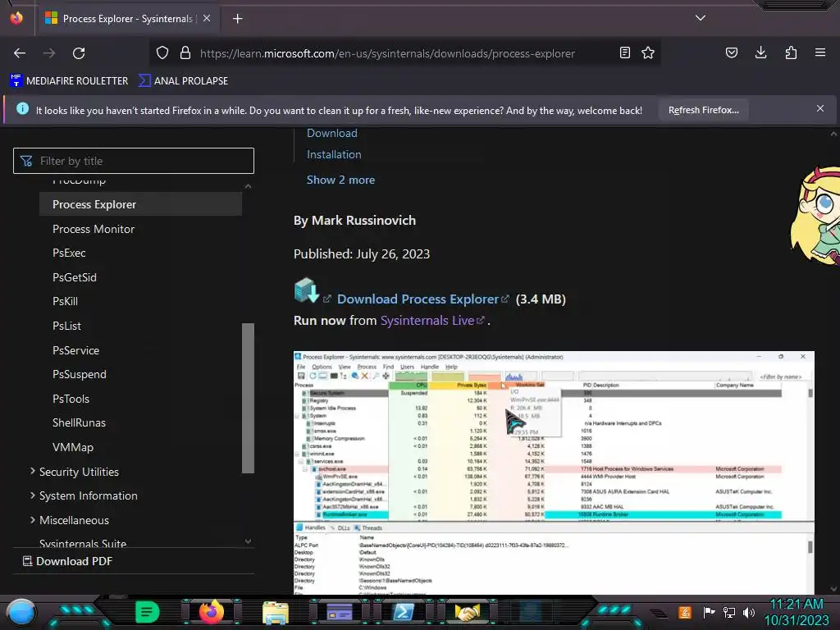Open PsService in the sidebar

[x=75, y=350]
